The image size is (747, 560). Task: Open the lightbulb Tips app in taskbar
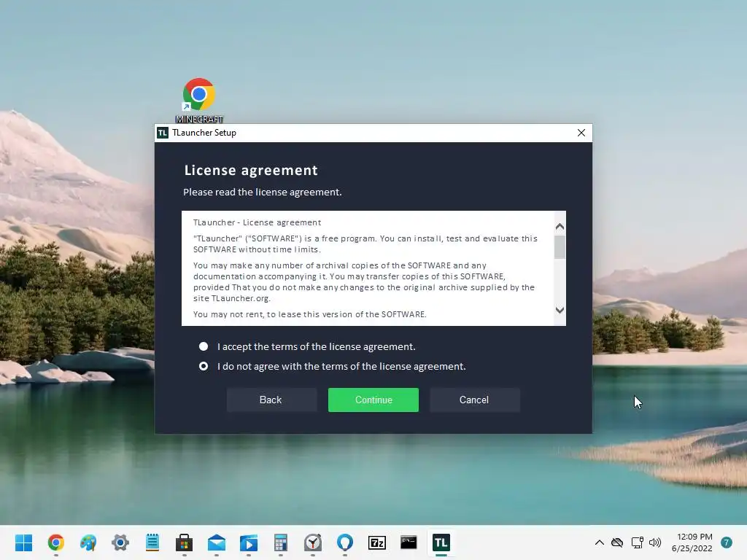pyautogui.click(x=345, y=542)
